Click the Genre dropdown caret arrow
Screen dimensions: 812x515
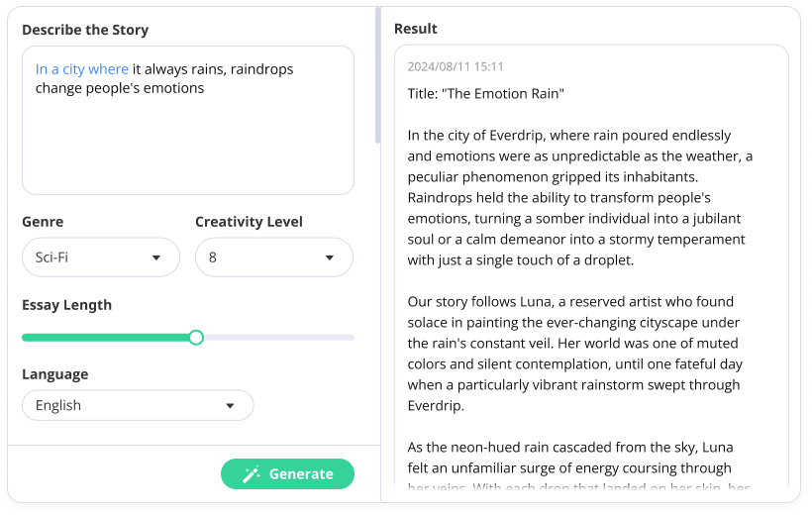[x=156, y=257]
